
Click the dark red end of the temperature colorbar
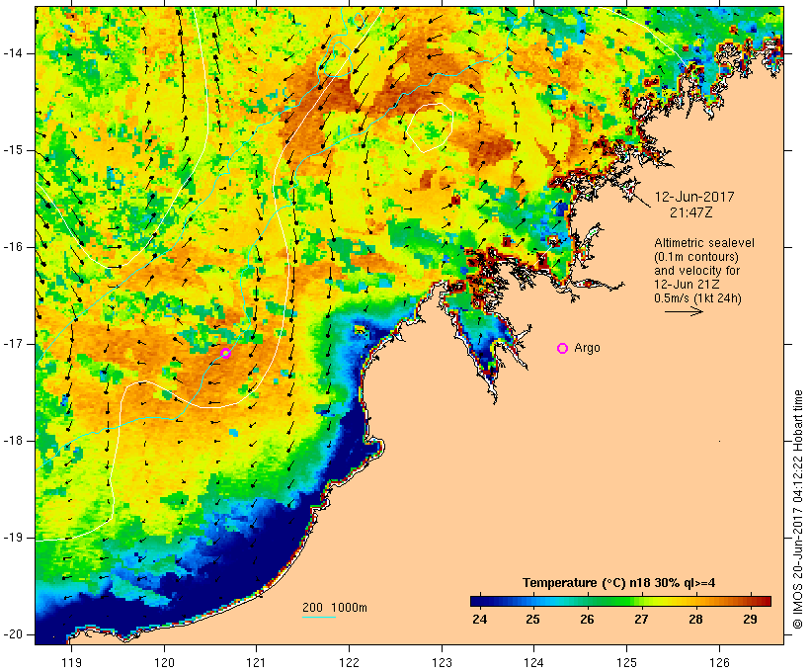766,601
